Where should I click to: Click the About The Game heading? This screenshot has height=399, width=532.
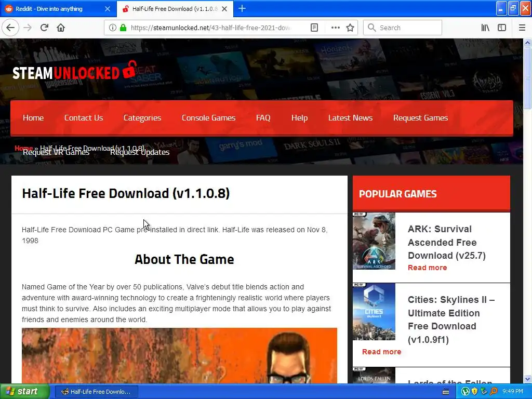(x=184, y=259)
